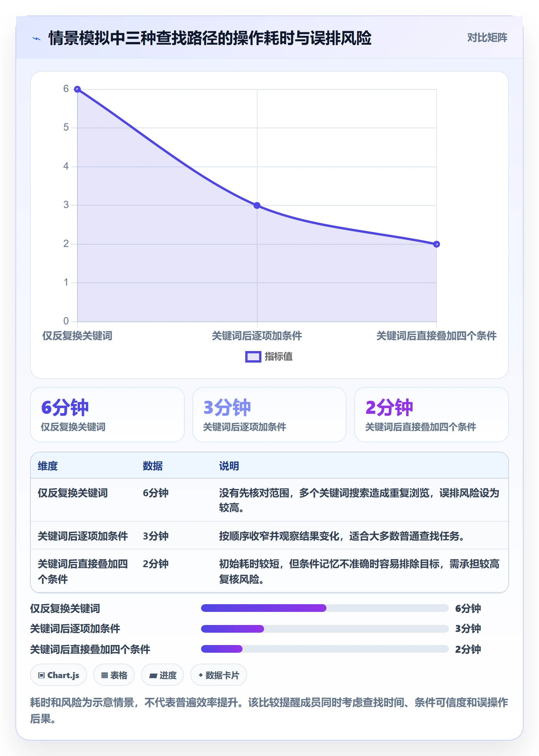Select the chart data point at value 3
The image size is (539, 756).
pos(257,205)
